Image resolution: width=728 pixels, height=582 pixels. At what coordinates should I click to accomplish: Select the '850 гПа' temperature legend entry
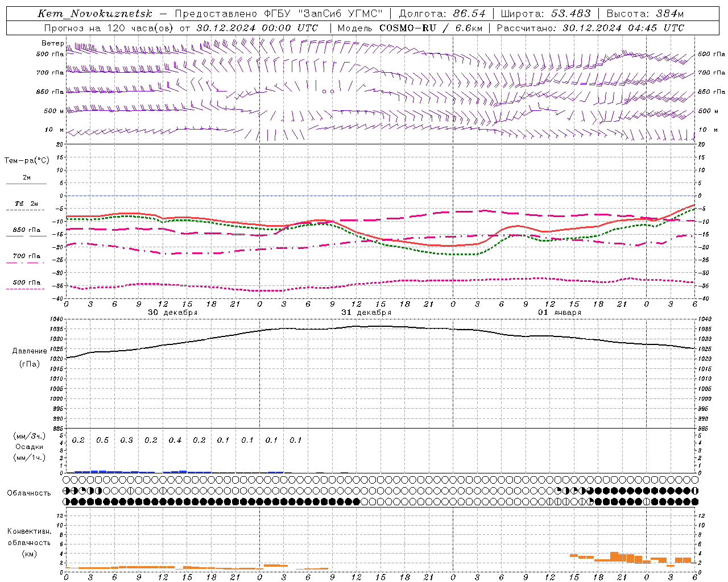[x=26, y=230]
